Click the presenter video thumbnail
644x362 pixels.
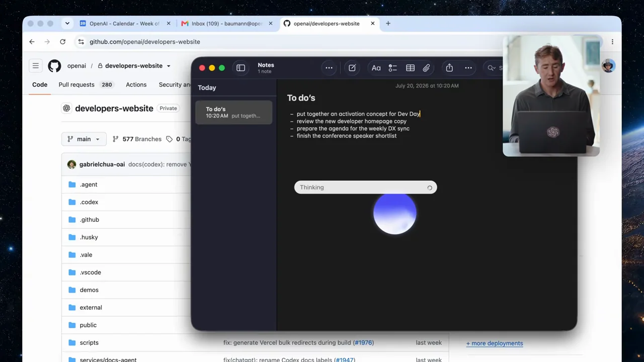[x=551, y=96]
